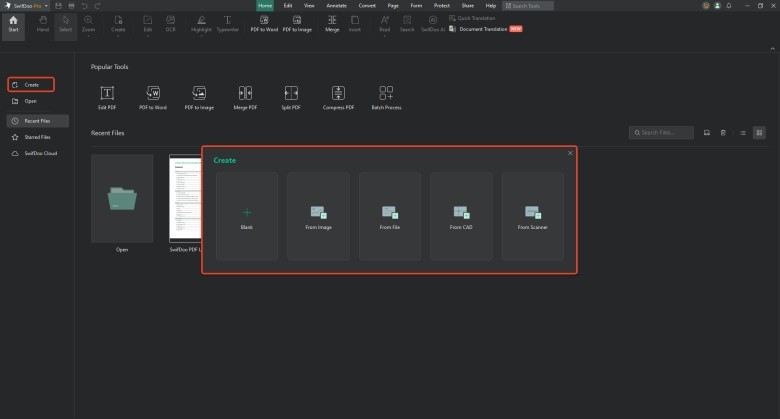Click the print icon in title bar
780x419 pixels.
[71, 5]
